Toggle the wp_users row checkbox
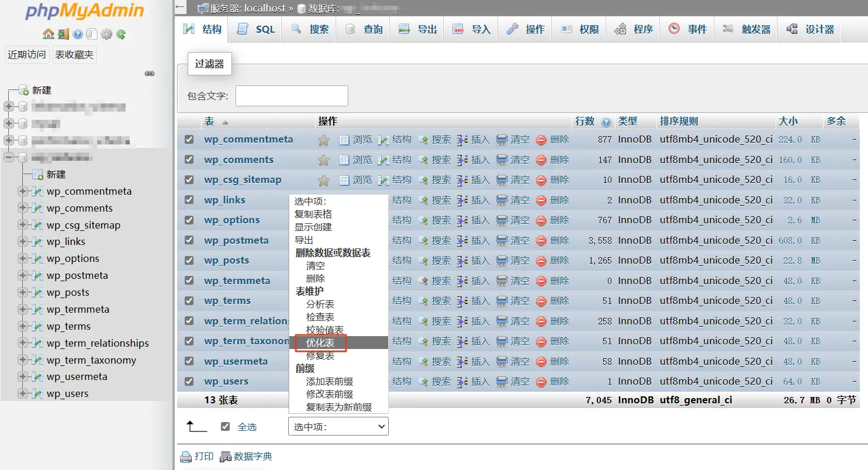 coord(189,381)
